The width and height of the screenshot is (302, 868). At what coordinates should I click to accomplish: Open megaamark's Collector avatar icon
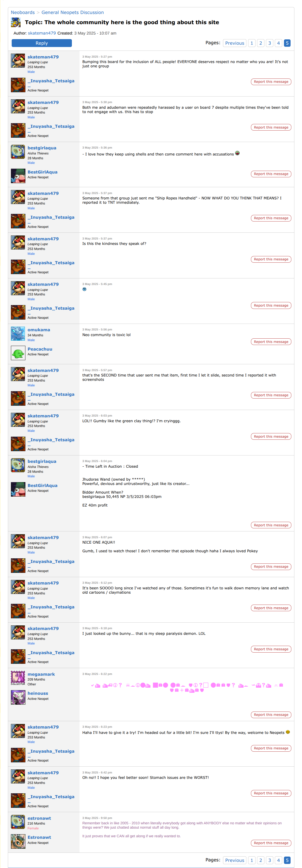click(18, 678)
